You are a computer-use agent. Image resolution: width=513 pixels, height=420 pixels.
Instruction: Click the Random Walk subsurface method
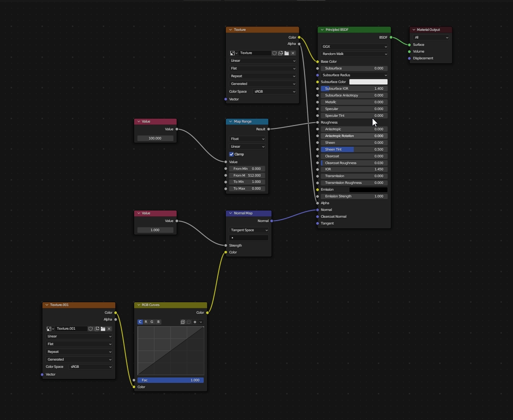(x=354, y=54)
